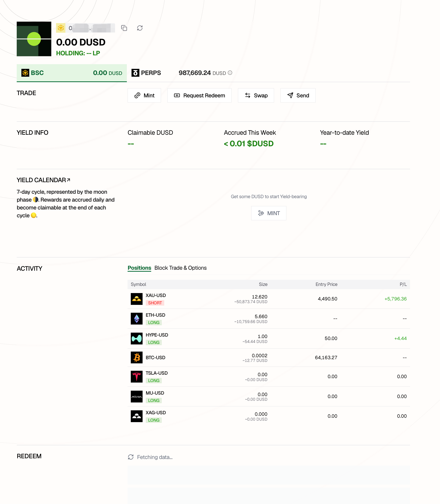Click the 64,163.27 entry price

[x=326, y=357]
